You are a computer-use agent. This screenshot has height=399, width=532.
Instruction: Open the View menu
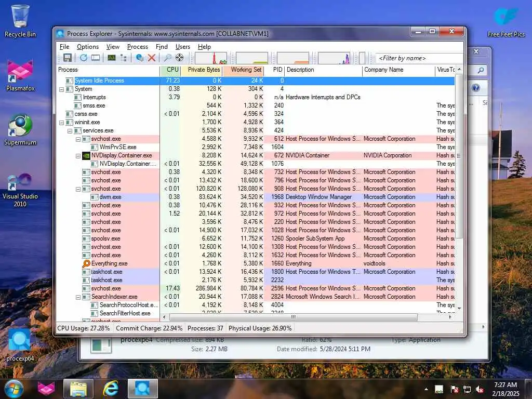[113, 47]
